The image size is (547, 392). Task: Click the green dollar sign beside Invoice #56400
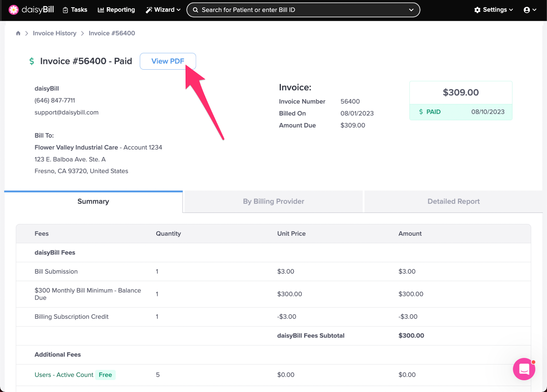(32, 61)
